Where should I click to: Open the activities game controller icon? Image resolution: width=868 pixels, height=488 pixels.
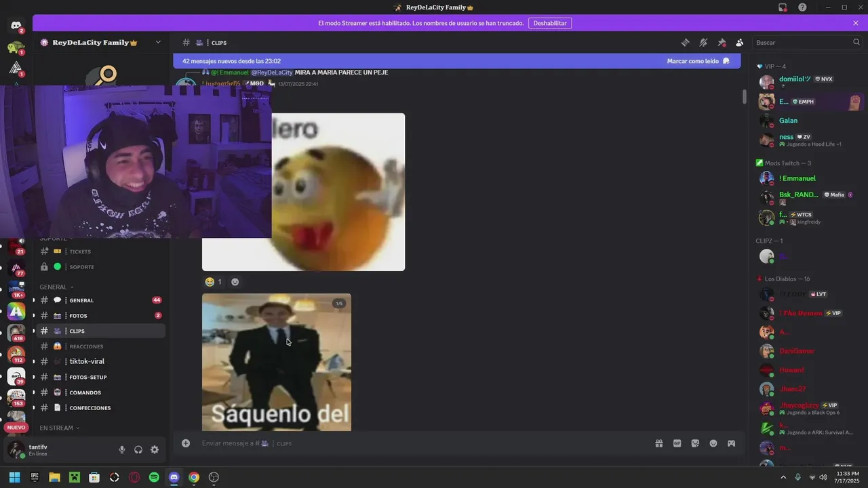[732, 443]
